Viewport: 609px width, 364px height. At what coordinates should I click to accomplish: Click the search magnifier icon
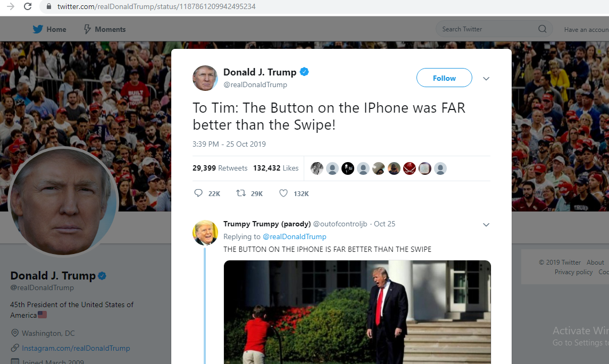pos(543,29)
